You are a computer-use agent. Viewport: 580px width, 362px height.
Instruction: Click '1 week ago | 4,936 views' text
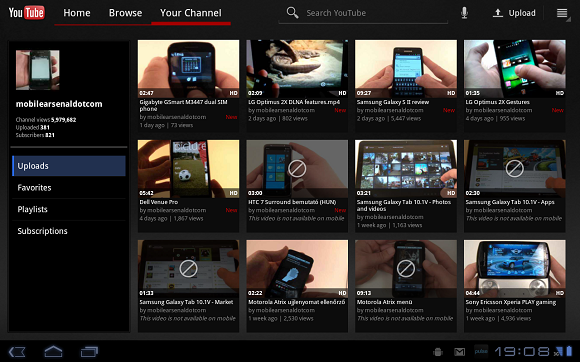pyautogui.click(x=498, y=318)
